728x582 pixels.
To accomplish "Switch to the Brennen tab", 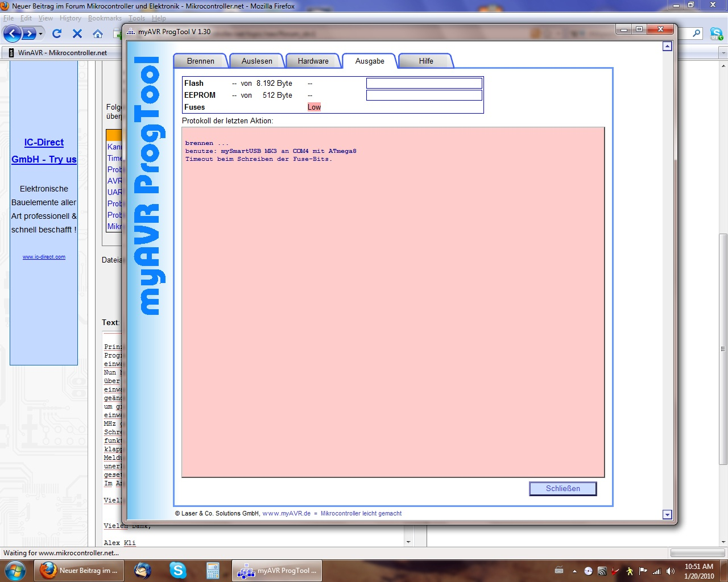I will click(200, 61).
